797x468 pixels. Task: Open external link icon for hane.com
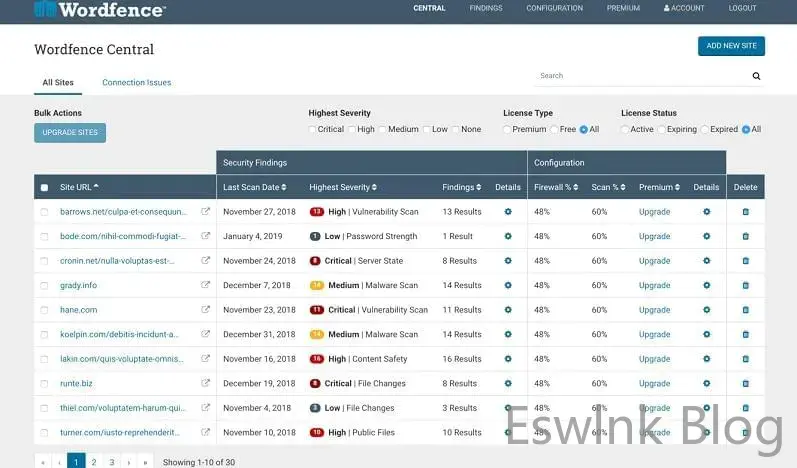(x=206, y=310)
